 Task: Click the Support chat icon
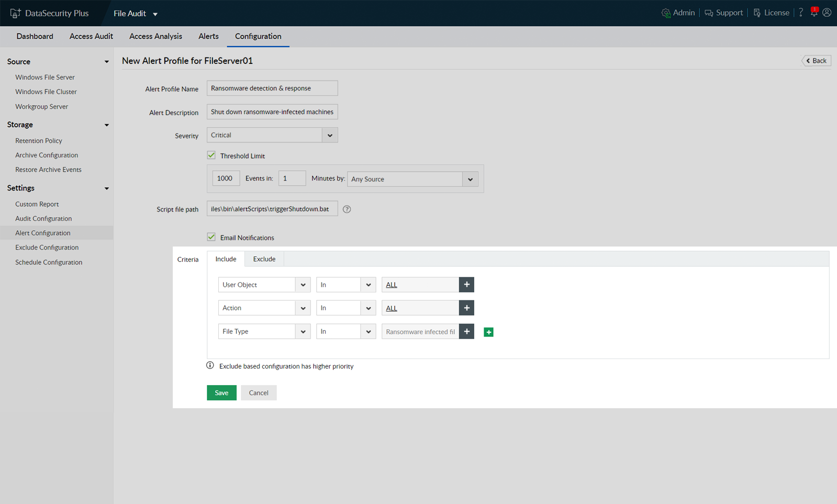[x=709, y=13]
